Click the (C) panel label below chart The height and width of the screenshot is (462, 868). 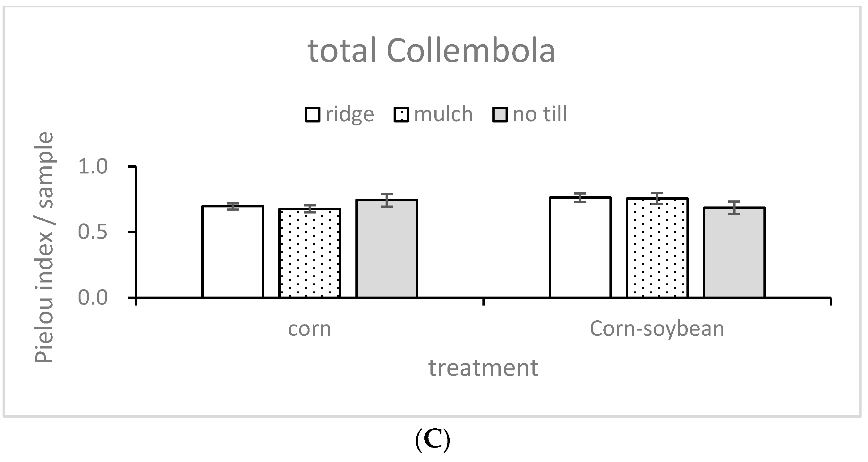432,441
